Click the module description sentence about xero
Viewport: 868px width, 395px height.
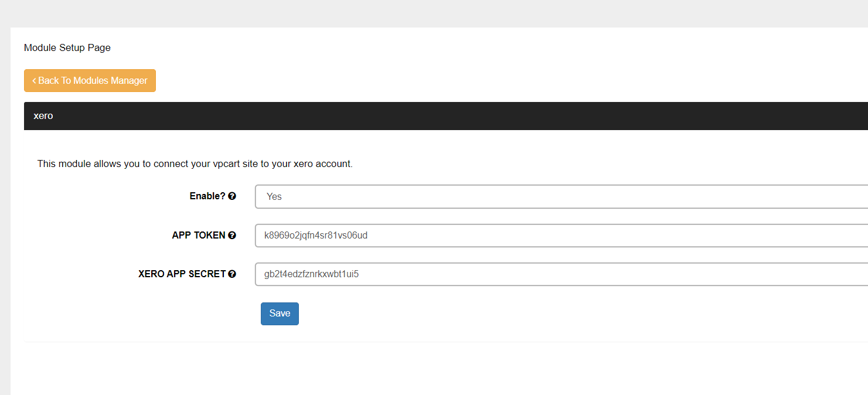(195, 164)
